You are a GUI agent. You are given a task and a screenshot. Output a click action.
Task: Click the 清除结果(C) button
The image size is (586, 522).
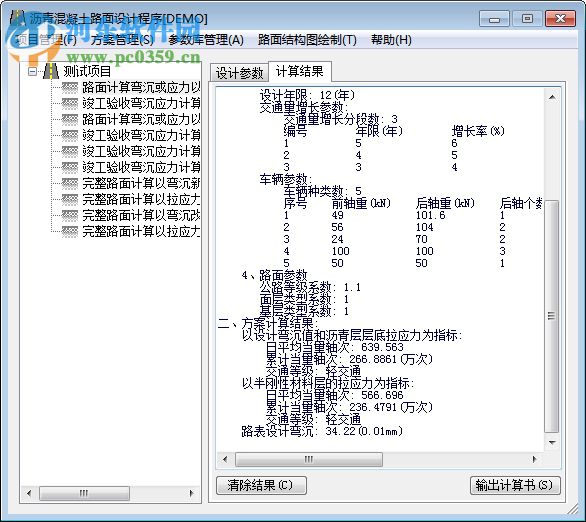pyautogui.click(x=261, y=485)
